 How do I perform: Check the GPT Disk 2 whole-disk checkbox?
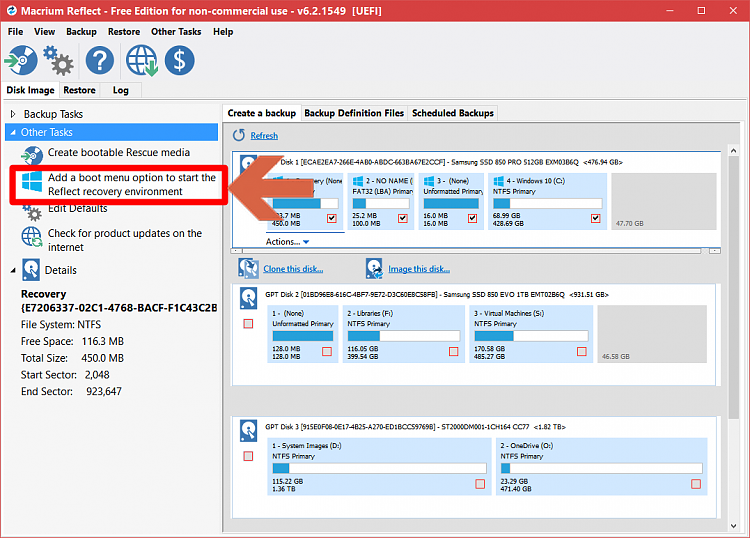[x=248, y=324]
